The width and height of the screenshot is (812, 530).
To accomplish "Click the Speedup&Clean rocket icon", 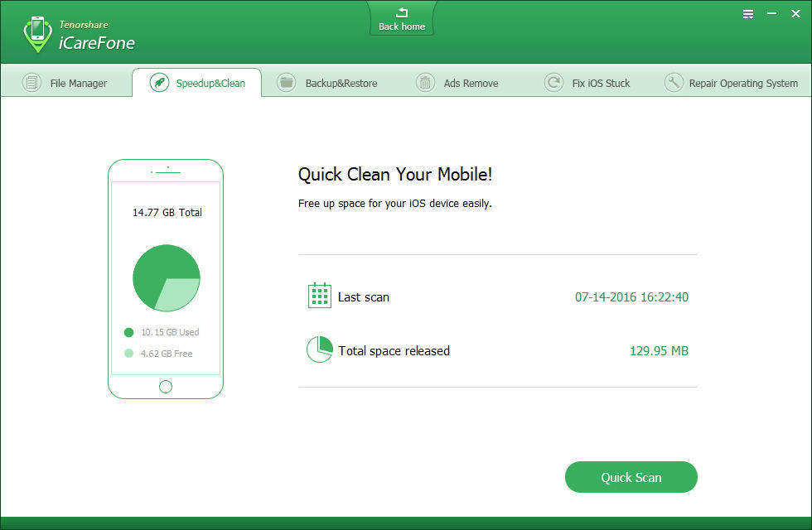I will (159, 83).
